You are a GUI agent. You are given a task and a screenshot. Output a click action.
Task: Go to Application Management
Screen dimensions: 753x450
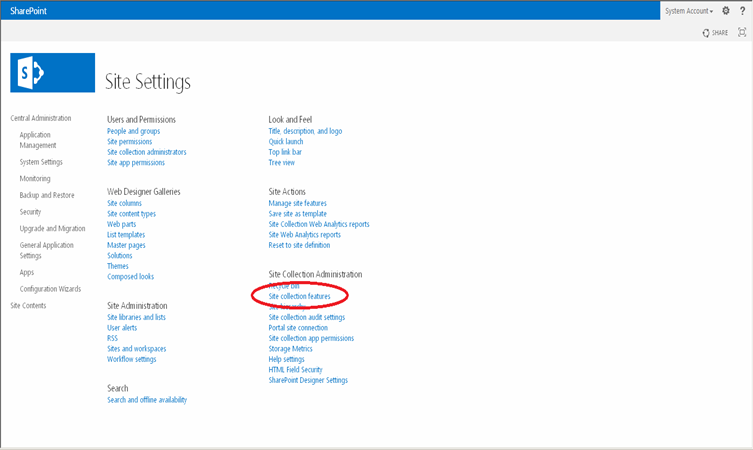coord(38,140)
